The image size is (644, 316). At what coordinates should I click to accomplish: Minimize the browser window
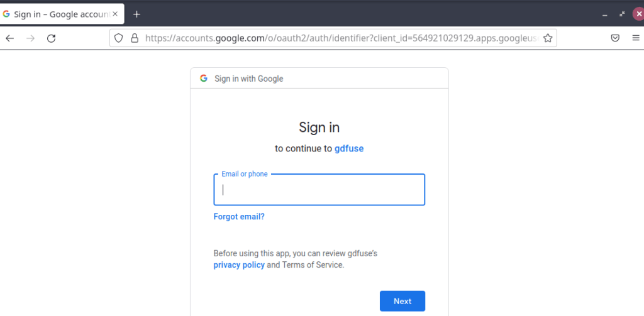[604, 15]
